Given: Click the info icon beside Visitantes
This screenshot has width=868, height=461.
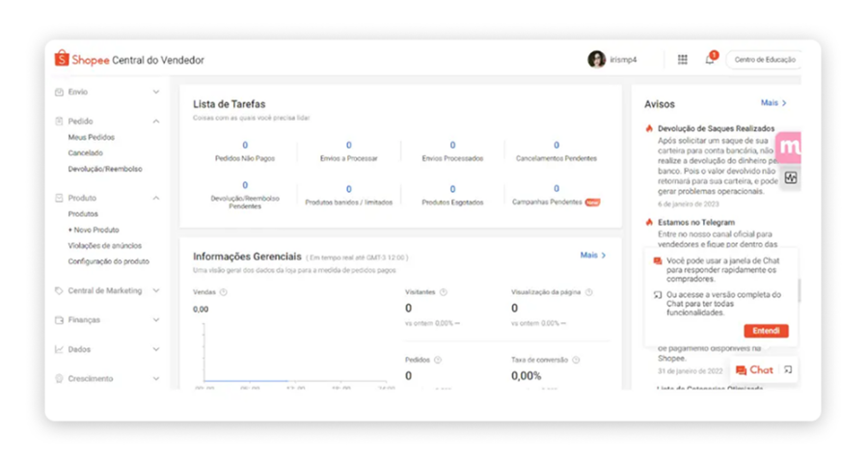Looking at the screenshot, I should 444,292.
